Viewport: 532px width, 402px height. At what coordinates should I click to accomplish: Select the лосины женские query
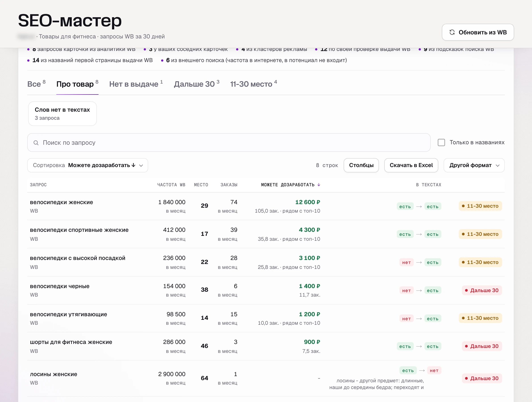[53, 374]
